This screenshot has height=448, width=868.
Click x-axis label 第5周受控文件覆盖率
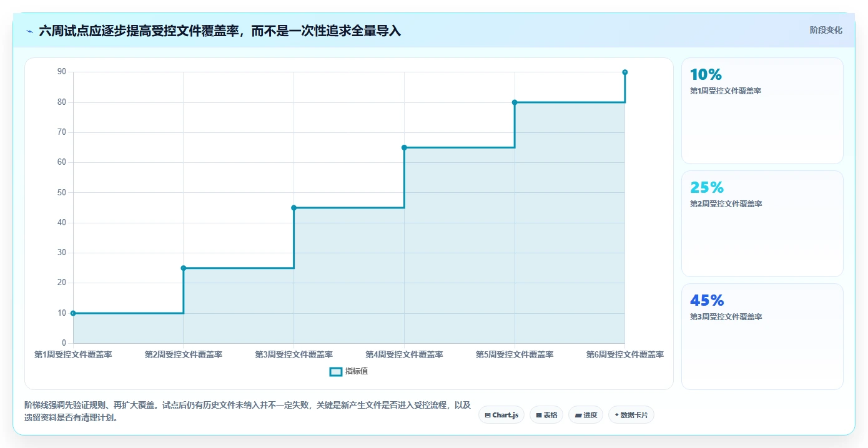pyautogui.click(x=515, y=355)
